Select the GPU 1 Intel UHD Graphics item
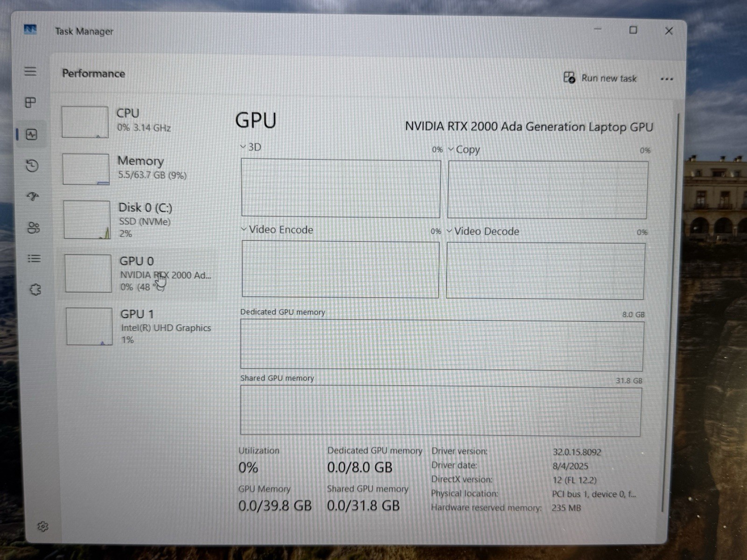Viewport: 747px width, 560px height. tap(140, 326)
